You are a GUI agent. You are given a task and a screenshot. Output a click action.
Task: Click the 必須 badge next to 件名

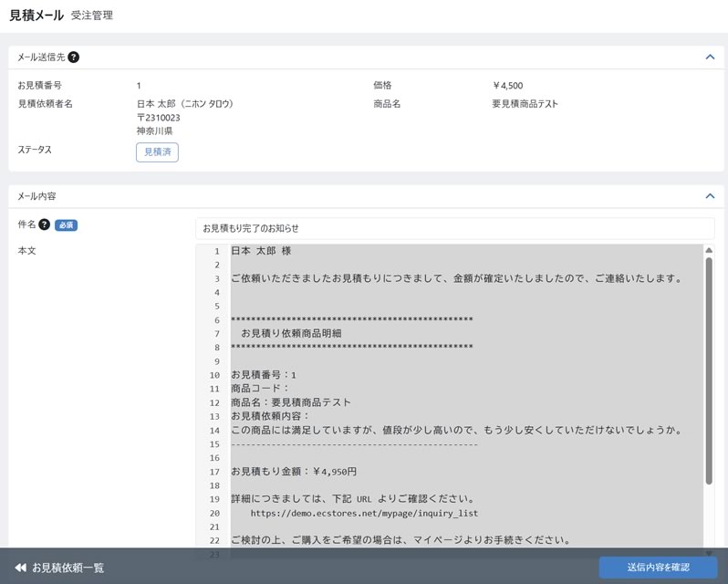click(66, 225)
